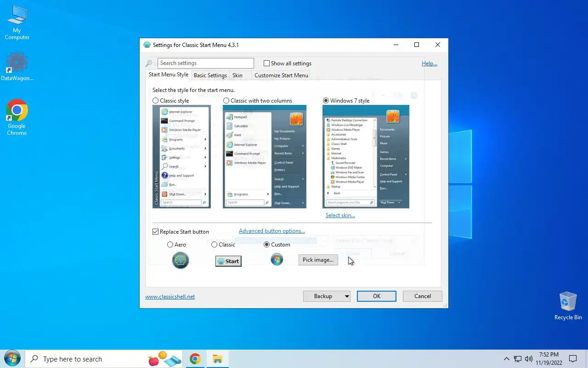This screenshot has height=368, width=588.
Task: Click the network tray icon
Action: [518, 359]
